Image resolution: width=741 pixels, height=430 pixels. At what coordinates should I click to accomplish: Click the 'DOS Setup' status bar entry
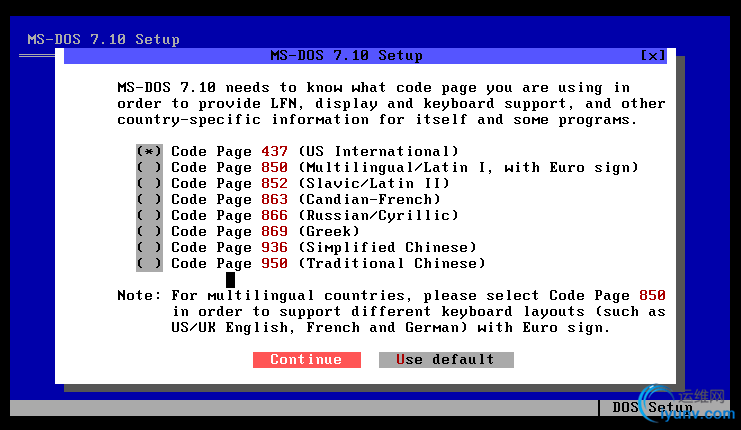652,407
